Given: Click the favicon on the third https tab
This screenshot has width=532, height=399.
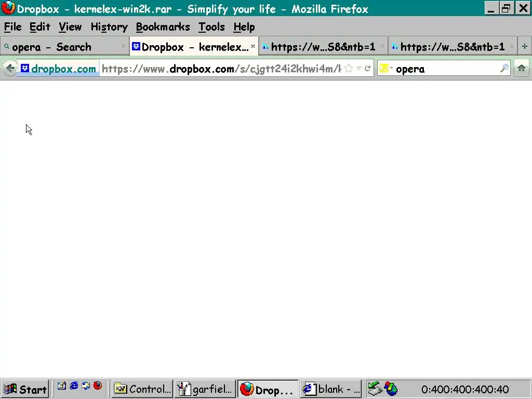Looking at the screenshot, I should (x=265, y=46).
